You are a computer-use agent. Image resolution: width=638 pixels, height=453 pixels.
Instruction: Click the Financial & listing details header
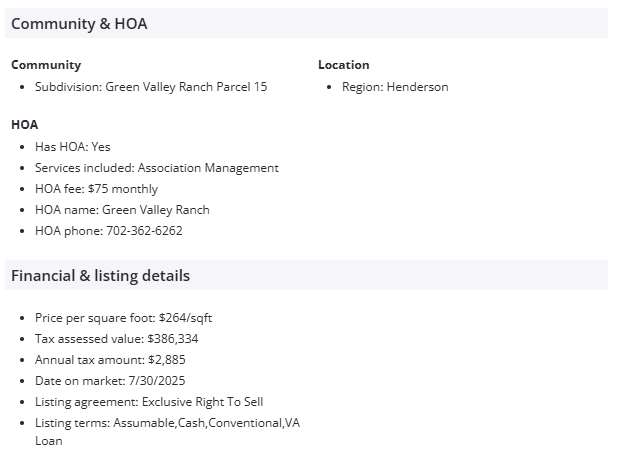tap(100, 276)
